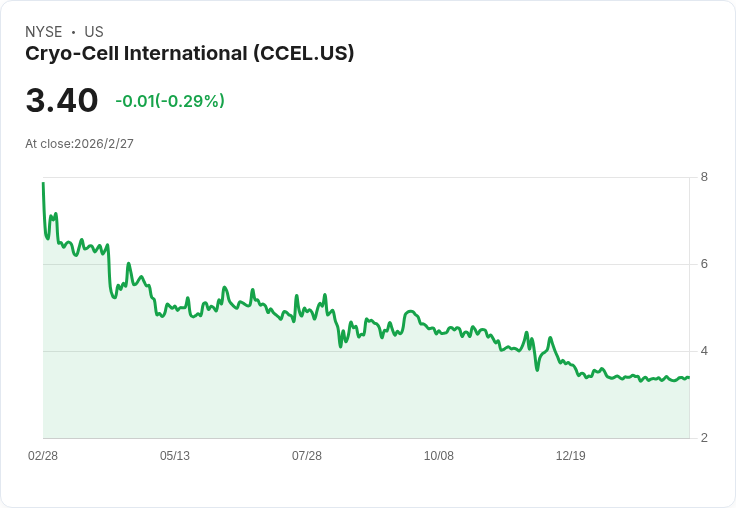
Task: Click the 02/28 date axis label
Action: (43, 455)
